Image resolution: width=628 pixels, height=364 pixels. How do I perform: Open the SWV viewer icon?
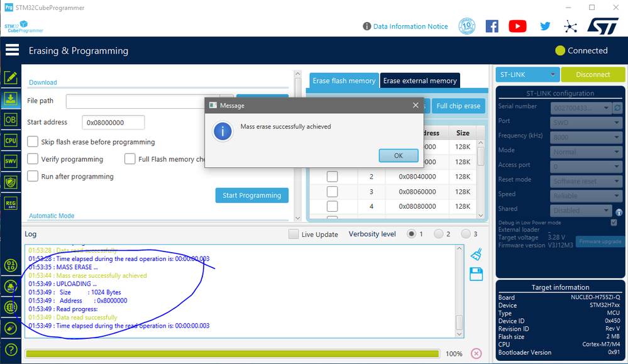tap(11, 162)
